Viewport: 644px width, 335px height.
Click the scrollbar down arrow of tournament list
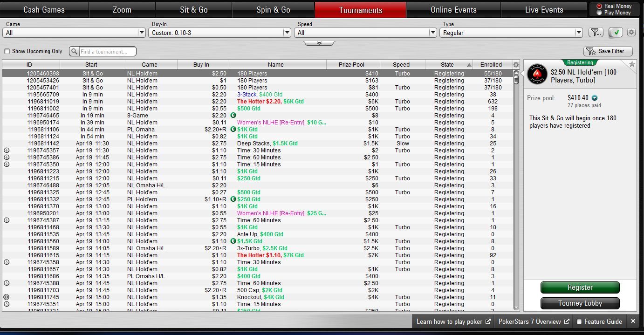pos(516,308)
